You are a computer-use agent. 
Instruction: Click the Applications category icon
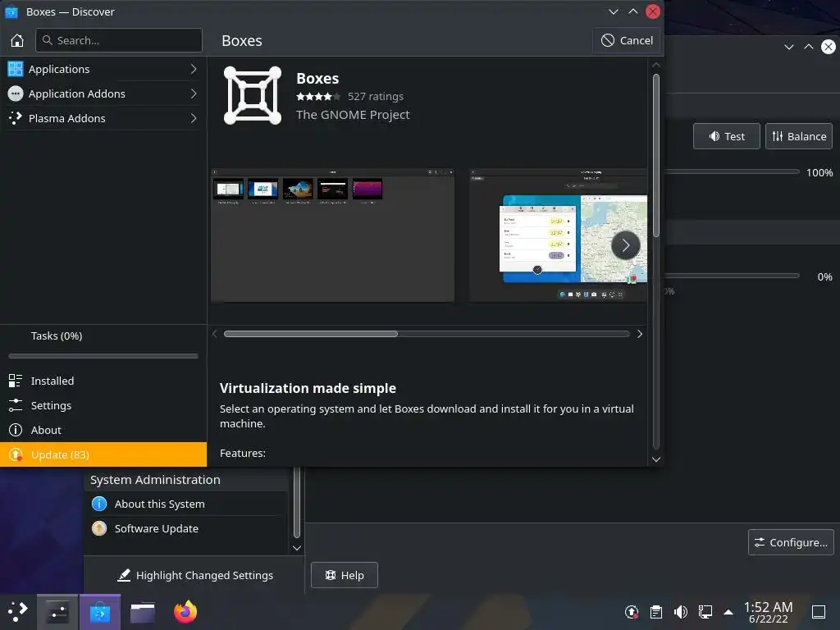16,69
